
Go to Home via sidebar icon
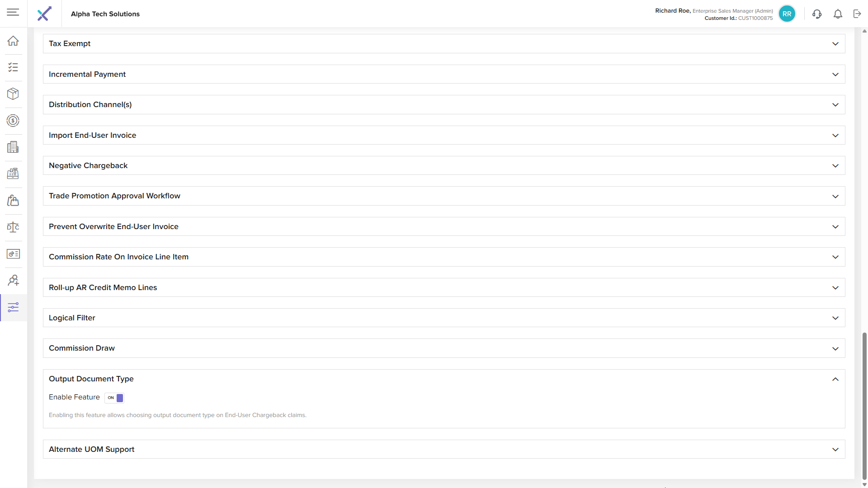coord(13,41)
